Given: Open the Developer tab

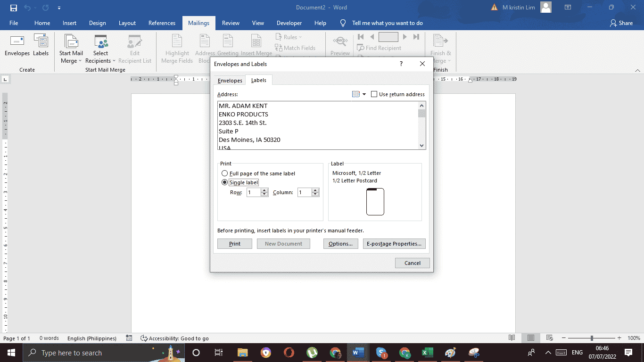Looking at the screenshot, I should (289, 23).
